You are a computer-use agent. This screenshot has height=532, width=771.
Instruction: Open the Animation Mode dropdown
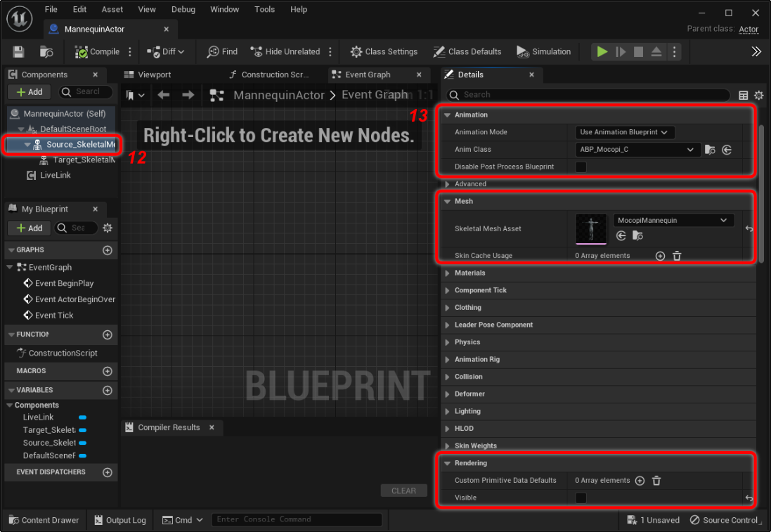click(624, 132)
